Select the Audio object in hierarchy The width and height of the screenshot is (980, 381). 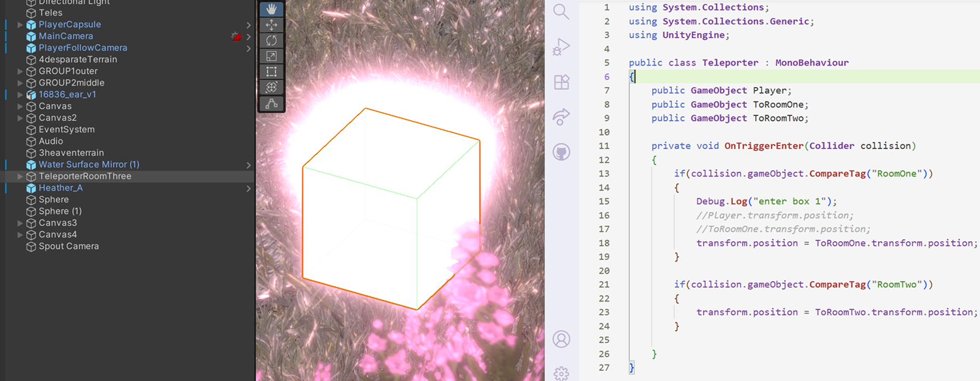pyautogui.click(x=51, y=141)
